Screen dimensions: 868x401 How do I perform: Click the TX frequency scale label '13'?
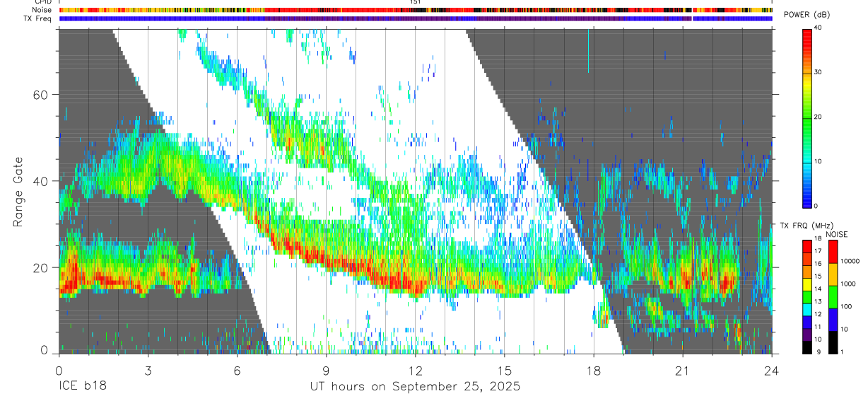click(819, 301)
